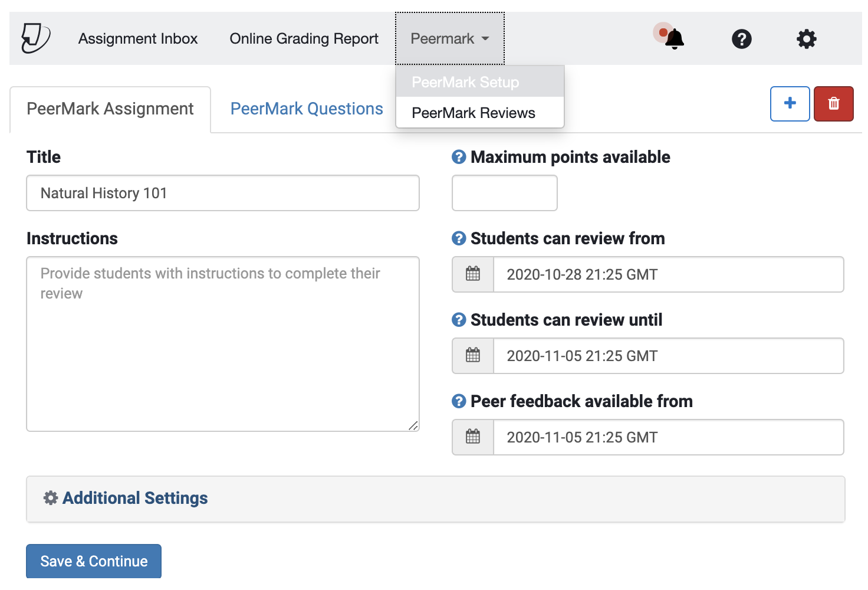Click the blue plus add button
This screenshot has height=590, width=868.
click(x=790, y=104)
